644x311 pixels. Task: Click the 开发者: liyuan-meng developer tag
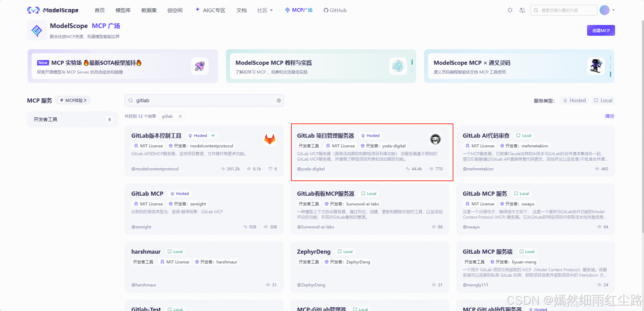[513, 262]
